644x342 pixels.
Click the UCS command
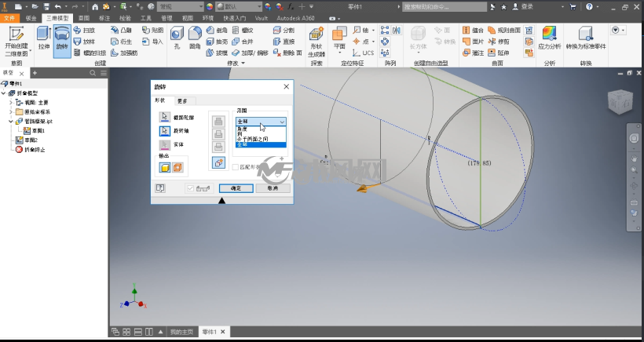click(363, 53)
